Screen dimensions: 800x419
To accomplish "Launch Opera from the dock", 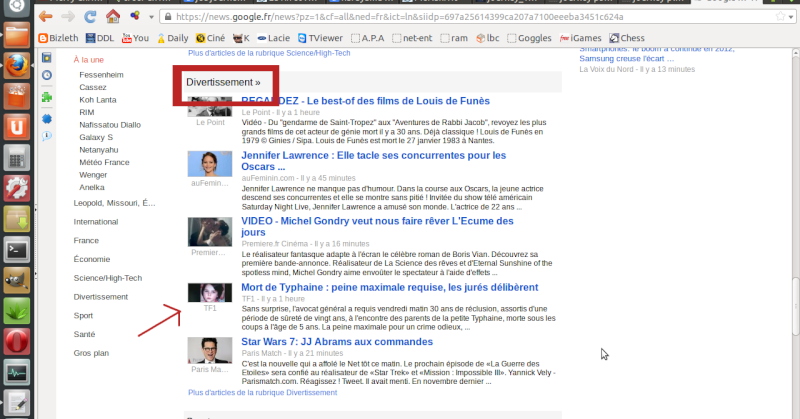I will tap(17, 341).
